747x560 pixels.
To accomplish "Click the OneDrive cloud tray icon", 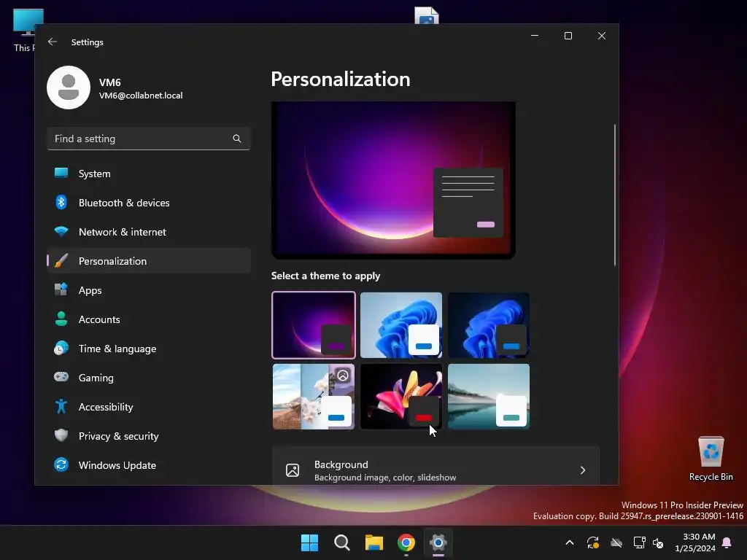I will (616, 542).
